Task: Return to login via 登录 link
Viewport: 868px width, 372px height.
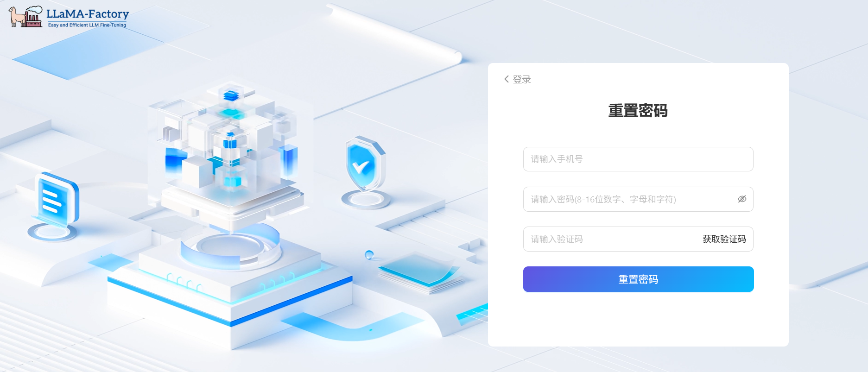Action: [x=522, y=79]
